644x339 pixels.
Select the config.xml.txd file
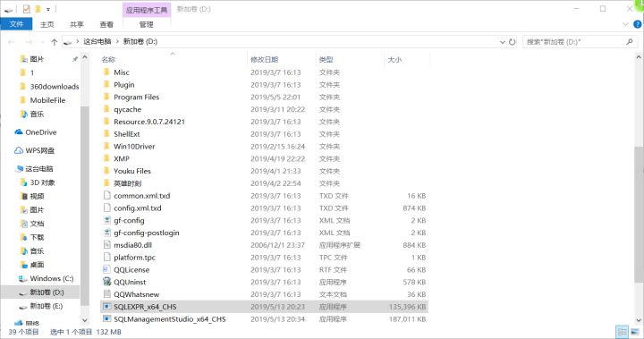click(x=138, y=208)
